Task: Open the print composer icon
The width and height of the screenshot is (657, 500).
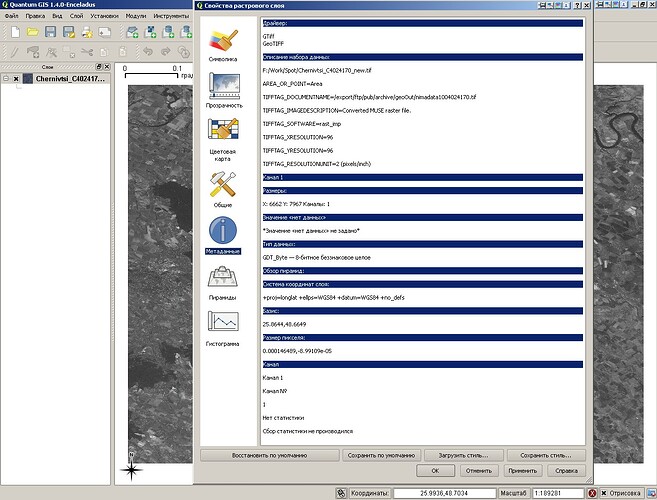Action: pyautogui.click(x=87, y=32)
